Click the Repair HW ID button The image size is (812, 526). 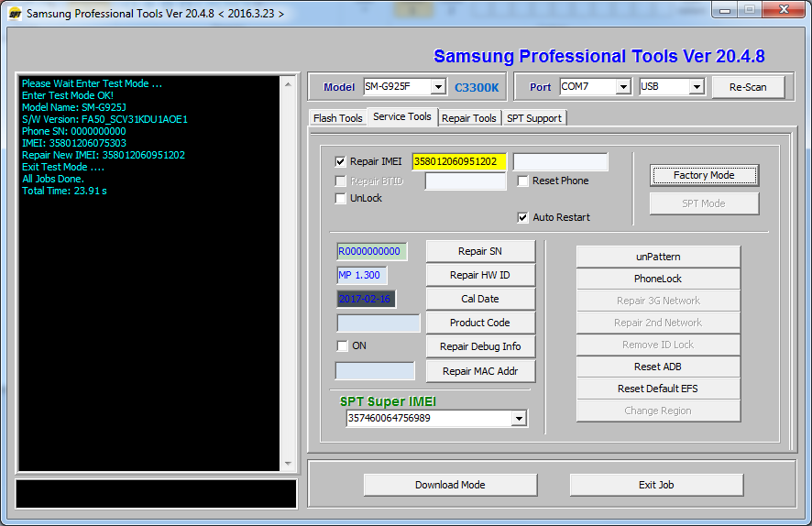480,275
